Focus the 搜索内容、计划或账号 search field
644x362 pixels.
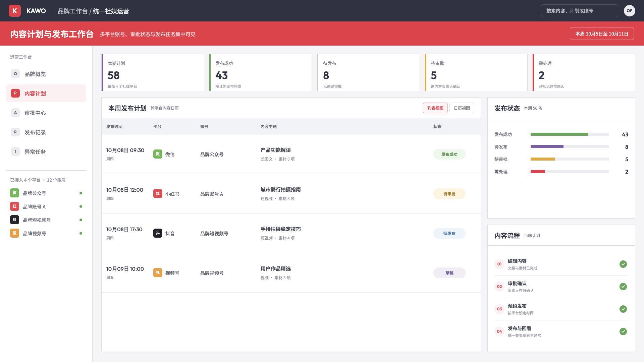coord(580,11)
